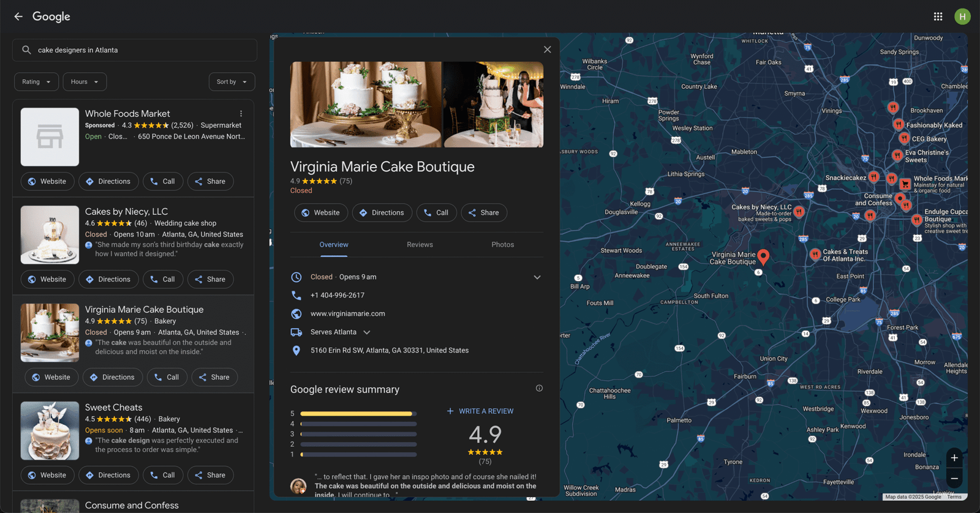Click the Whole Foods Market placeholder thumbnail

tap(50, 137)
